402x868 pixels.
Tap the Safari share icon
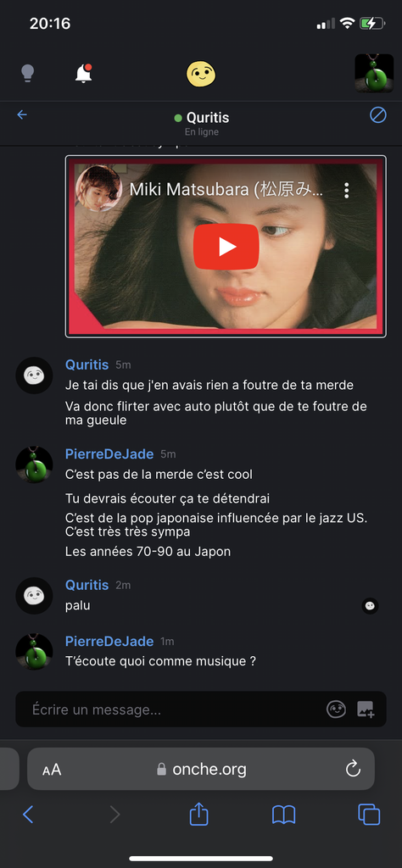(x=198, y=815)
